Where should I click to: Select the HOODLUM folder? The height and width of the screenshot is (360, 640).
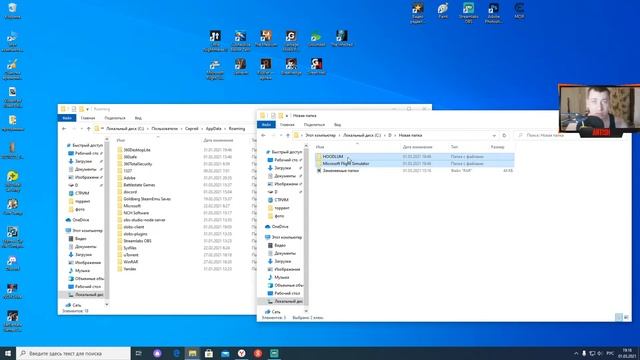click(414, 156)
